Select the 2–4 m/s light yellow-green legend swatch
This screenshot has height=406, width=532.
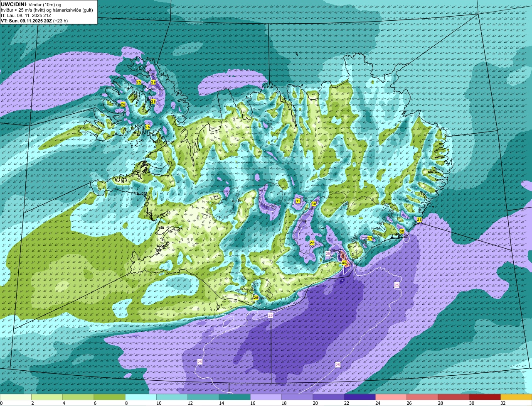tap(47, 397)
